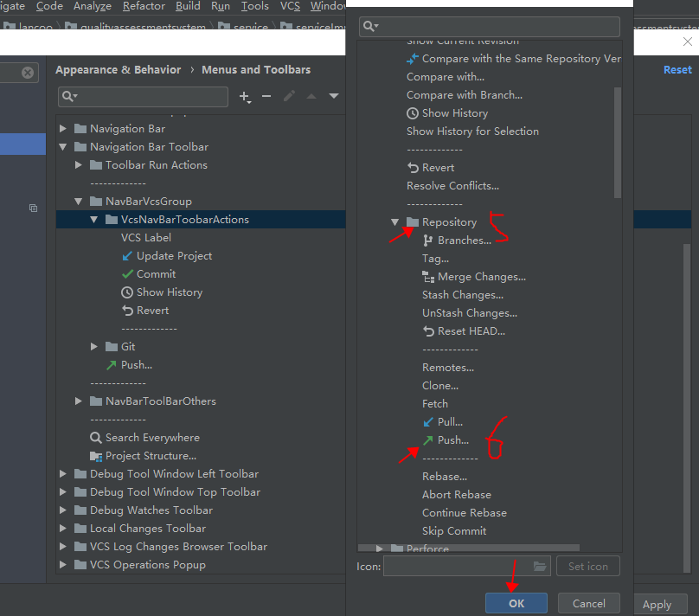699x616 pixels.
Task: Expand the Perforce node in the popup
Action: [379, 548]
